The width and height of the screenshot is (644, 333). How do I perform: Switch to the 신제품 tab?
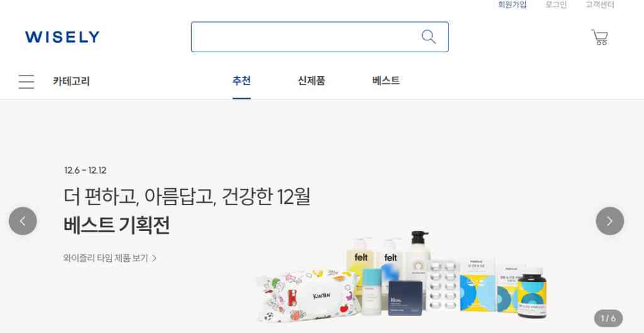click(311, 81)
